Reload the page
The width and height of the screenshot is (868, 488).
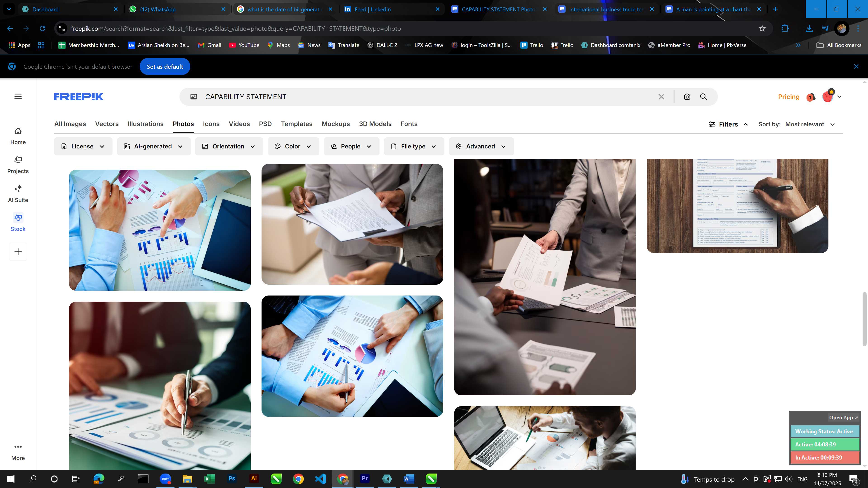[x=42, y=29]
